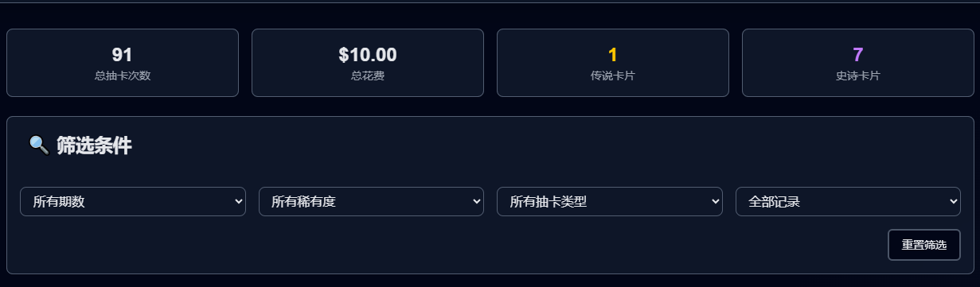
Task: Click the magnifier icon beside 筛选条件
Action: (38, 145)
